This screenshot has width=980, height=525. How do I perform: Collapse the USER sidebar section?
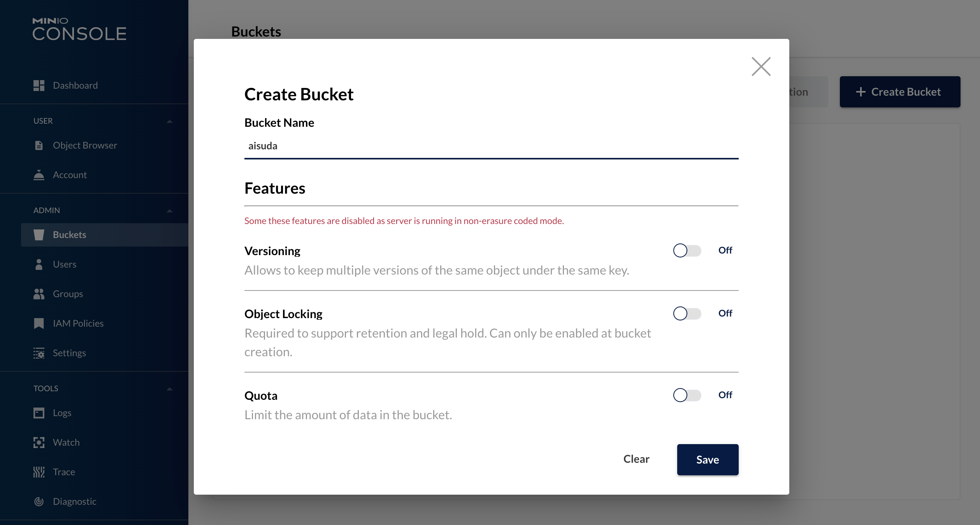pos(170,121)
